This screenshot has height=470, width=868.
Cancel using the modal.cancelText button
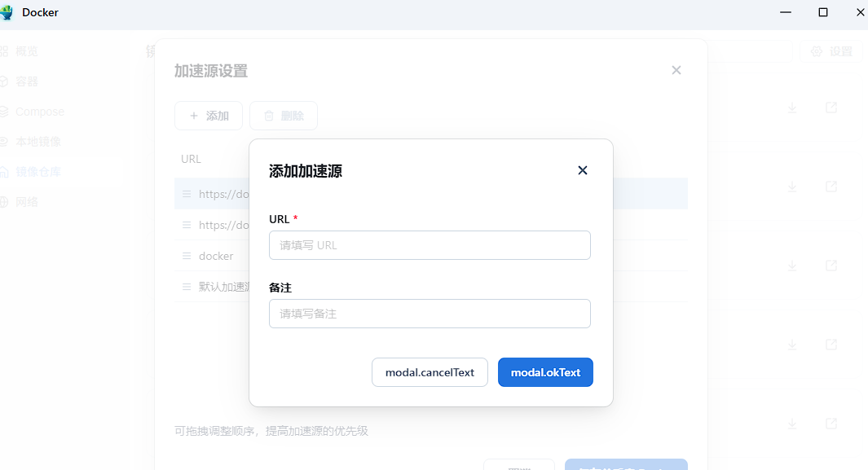click(x=430, y=372)
